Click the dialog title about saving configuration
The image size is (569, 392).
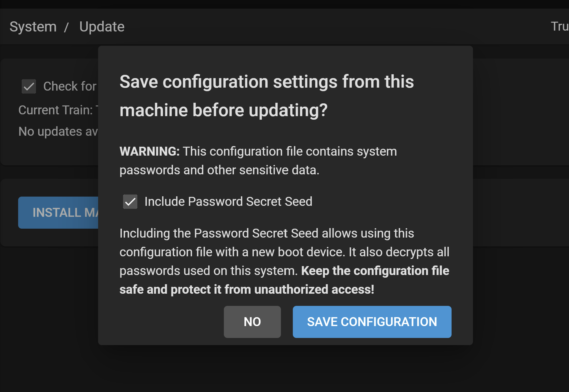click(x=266, y=96)
